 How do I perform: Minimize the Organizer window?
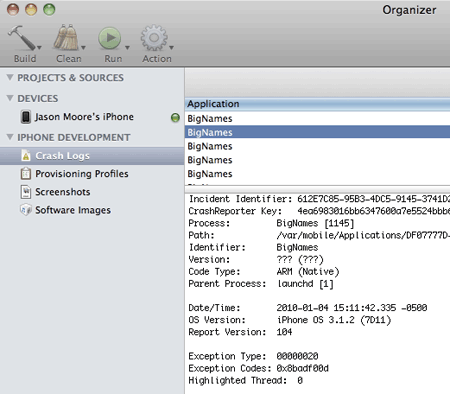point(31,9)
